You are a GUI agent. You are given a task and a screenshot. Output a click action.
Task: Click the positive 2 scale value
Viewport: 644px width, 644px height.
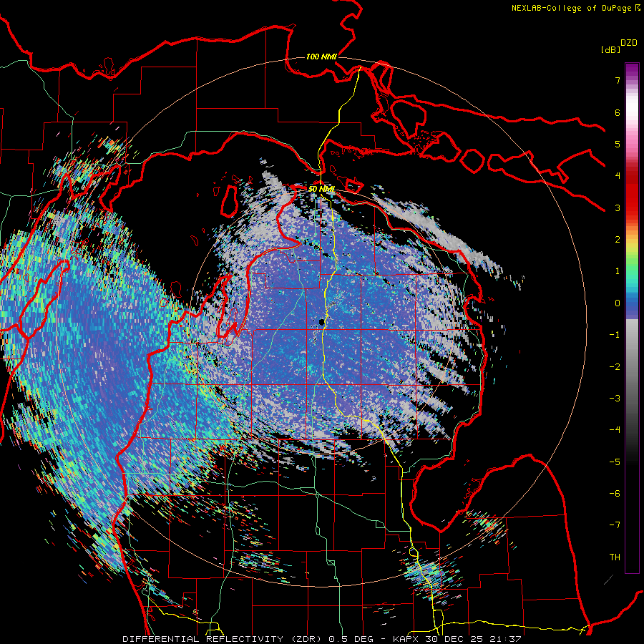click(x=618, y=240)
